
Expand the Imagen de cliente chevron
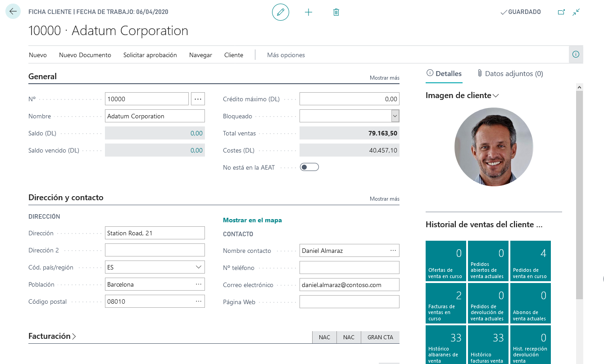click(496, 95)
